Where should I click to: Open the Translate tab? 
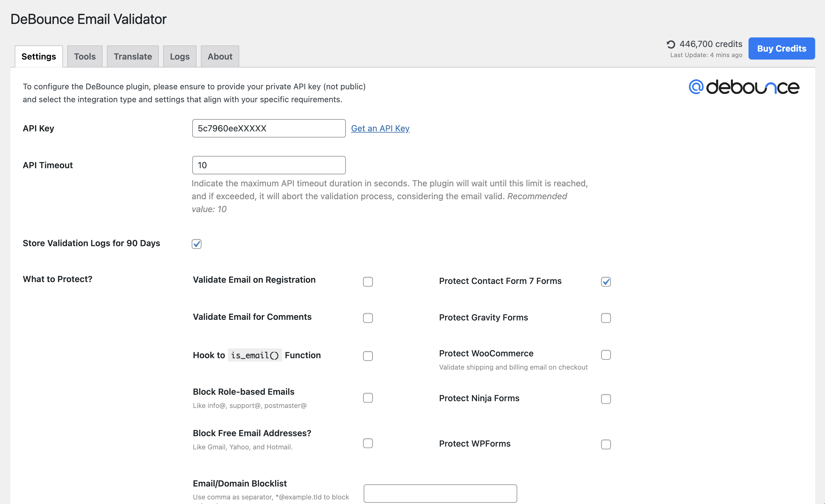[133, 56]
